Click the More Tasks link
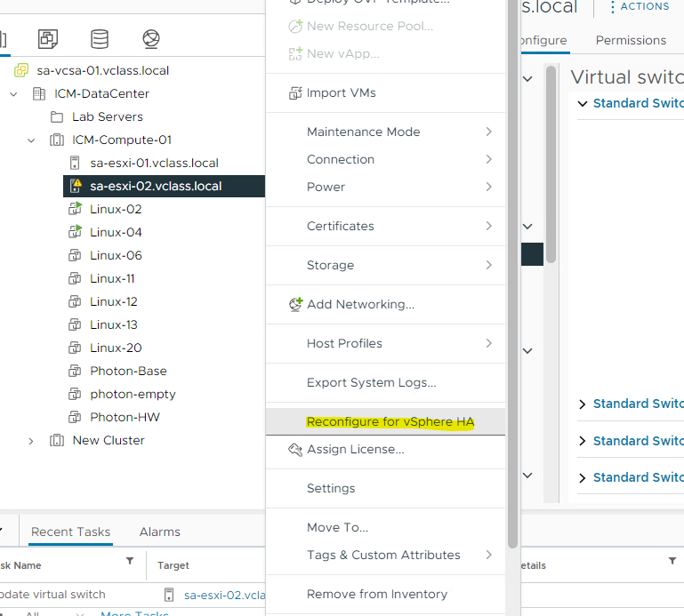684x616 pixels. pyautogui.click(x=134, y=613)
